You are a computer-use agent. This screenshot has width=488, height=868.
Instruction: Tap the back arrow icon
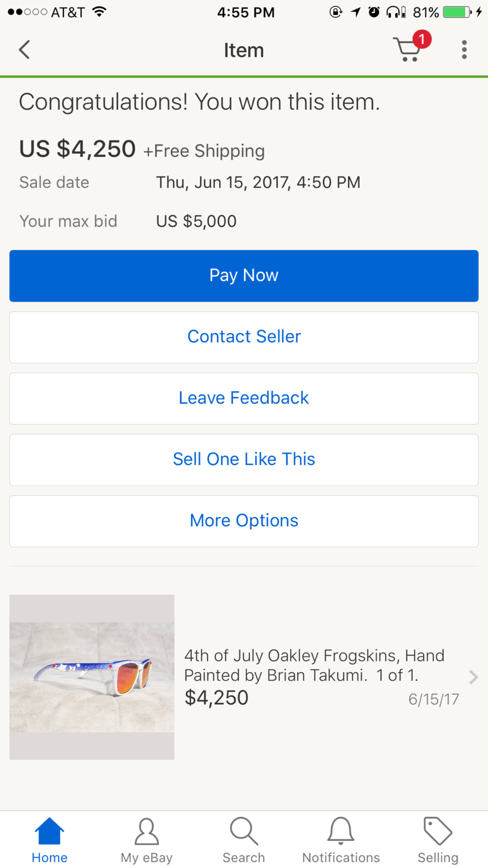click(x=24, y=50)
